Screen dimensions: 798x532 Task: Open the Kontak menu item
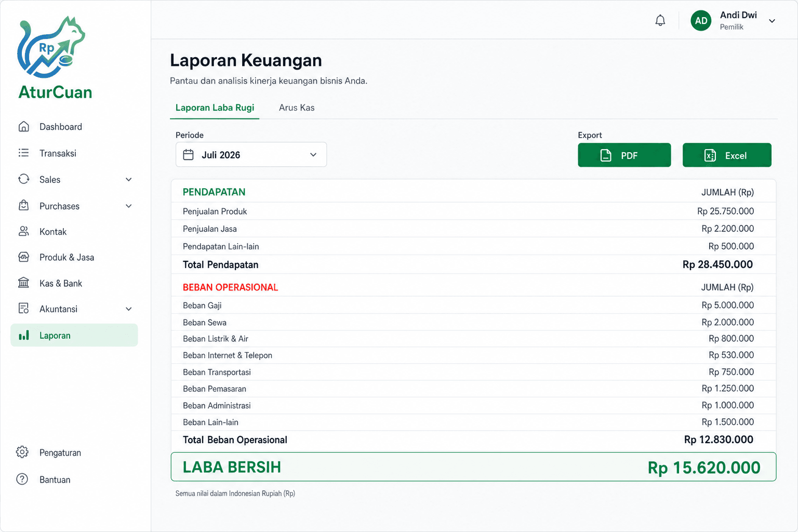click(x=74, y=232)
